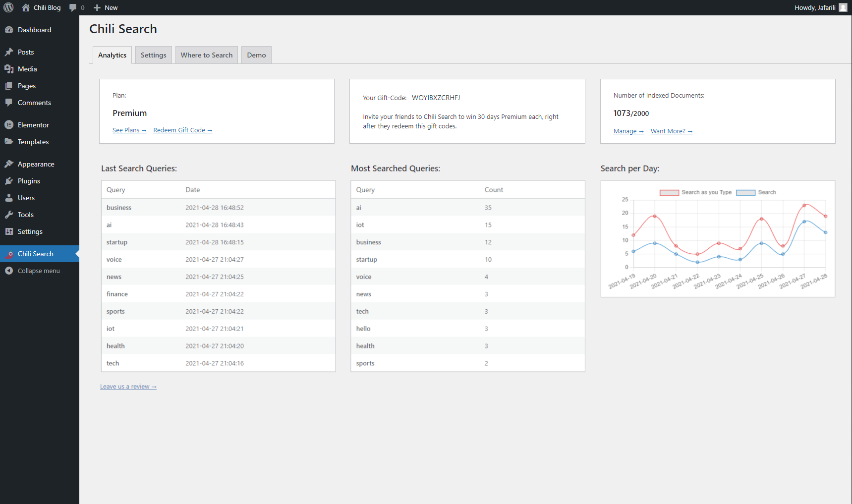Open the Elementor menu item

coord(40,125)
